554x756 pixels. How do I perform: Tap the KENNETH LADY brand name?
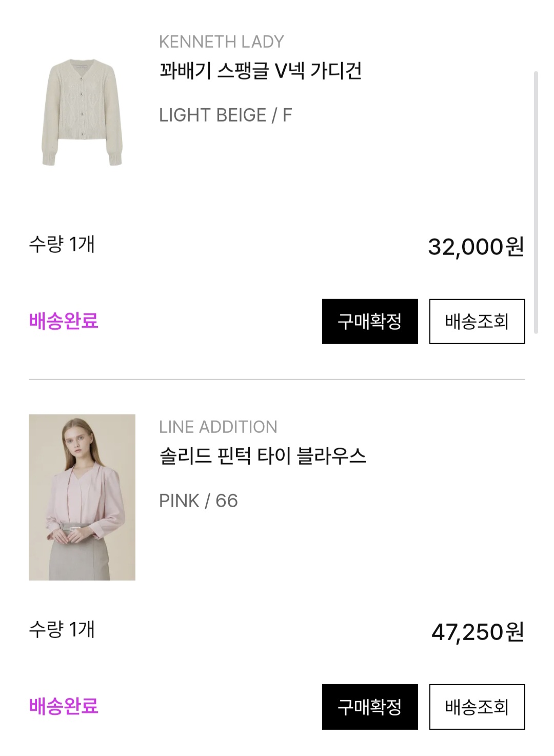click(221, 42)
